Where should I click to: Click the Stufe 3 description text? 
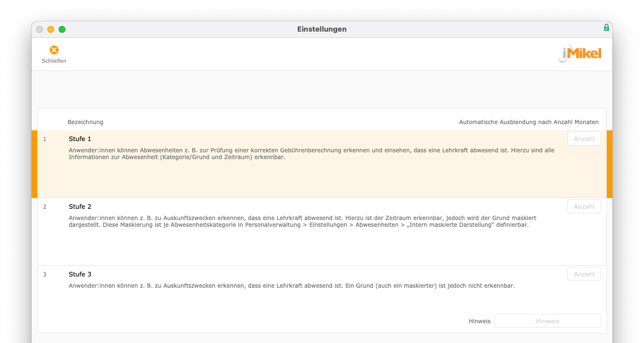(291, 285)
